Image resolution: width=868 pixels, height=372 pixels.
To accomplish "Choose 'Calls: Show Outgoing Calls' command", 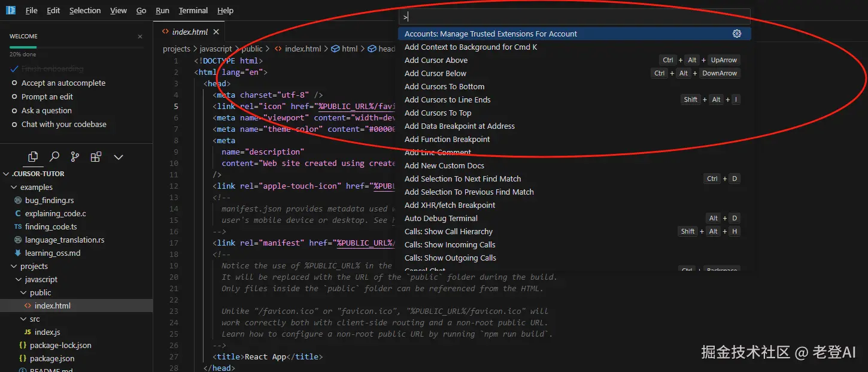I will pyautogui.click(x=575, y=258).
